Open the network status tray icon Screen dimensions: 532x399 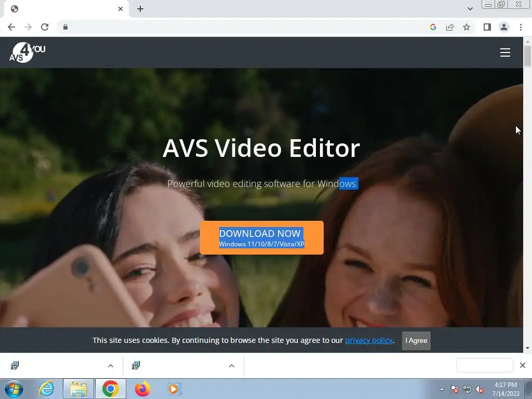(x=467, y=389)
